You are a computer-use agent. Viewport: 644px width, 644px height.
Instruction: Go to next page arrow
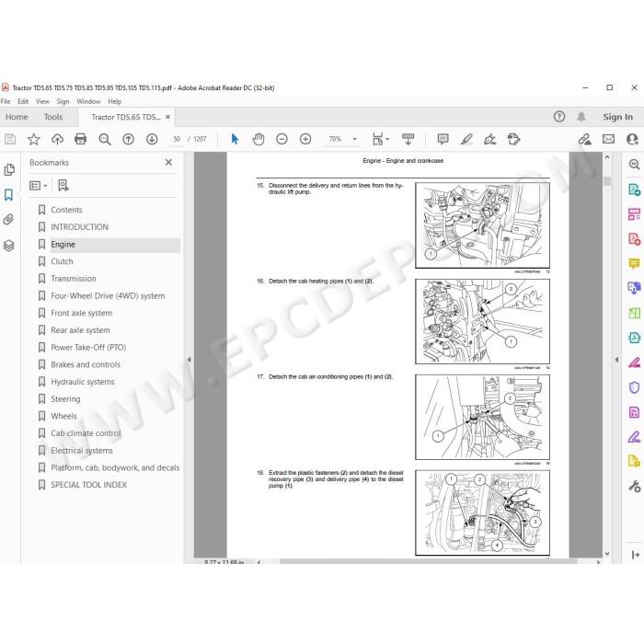point(152,139)
